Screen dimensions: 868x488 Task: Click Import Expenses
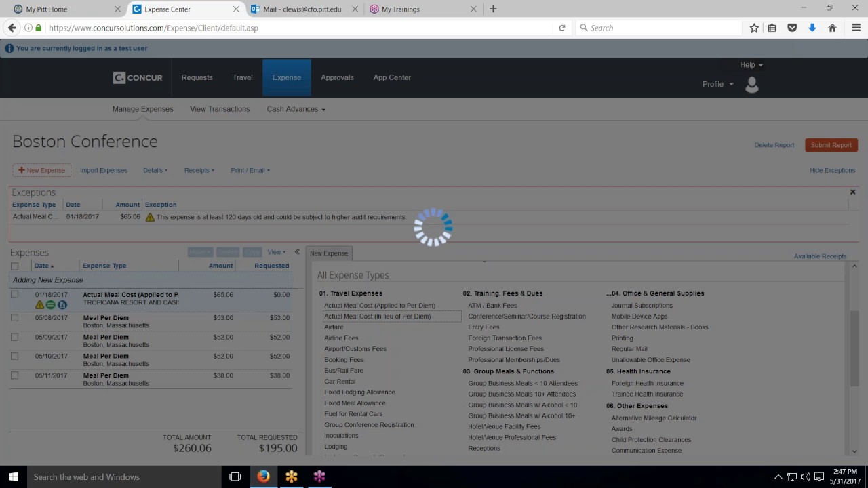104,170
